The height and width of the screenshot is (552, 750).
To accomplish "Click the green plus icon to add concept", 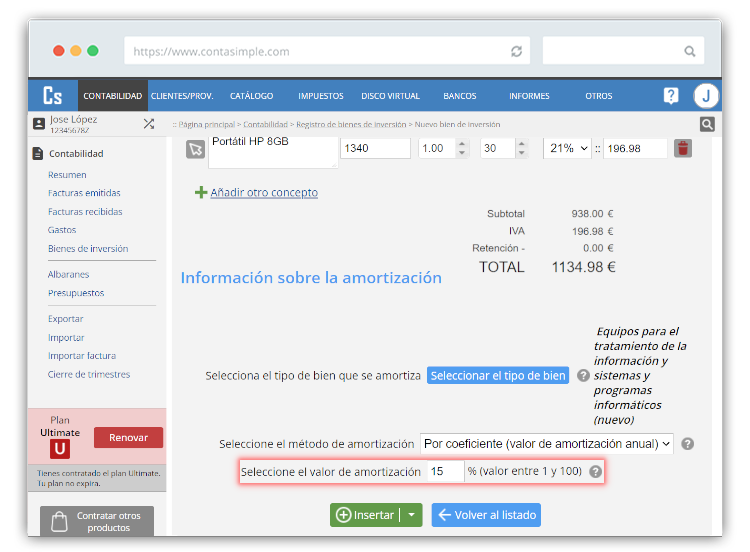I will (x=201, y=192).
